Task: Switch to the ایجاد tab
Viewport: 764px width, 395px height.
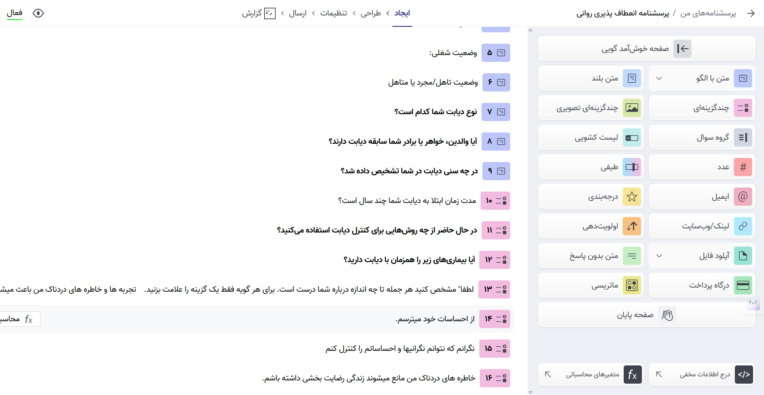Action: (x=402, y=14)
